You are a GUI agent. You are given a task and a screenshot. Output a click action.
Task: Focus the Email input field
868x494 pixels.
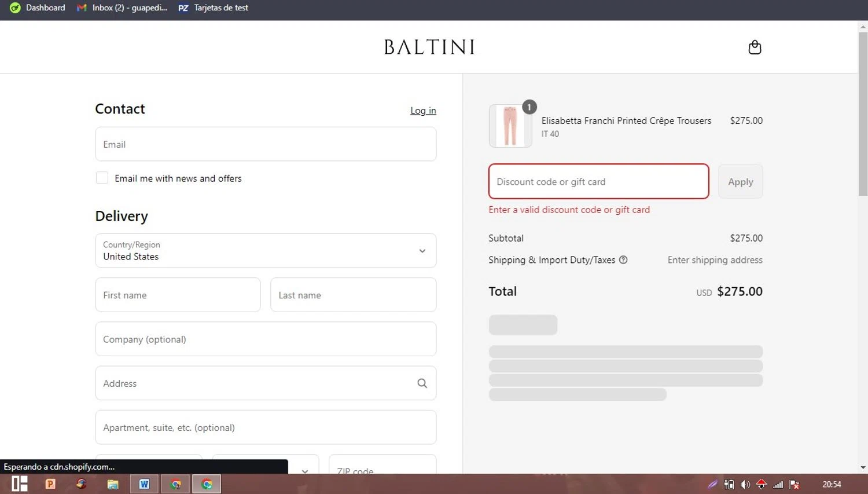(266, 144)
